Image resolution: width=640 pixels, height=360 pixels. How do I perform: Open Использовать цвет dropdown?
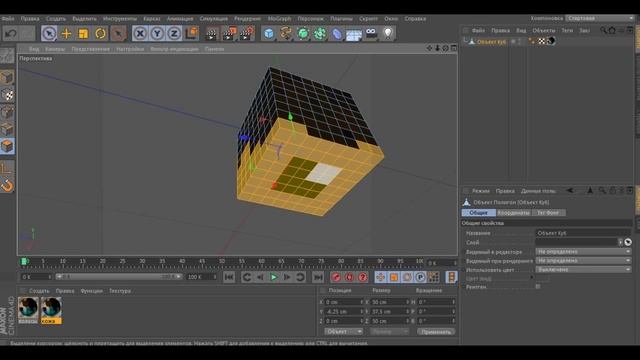(583, 269)
